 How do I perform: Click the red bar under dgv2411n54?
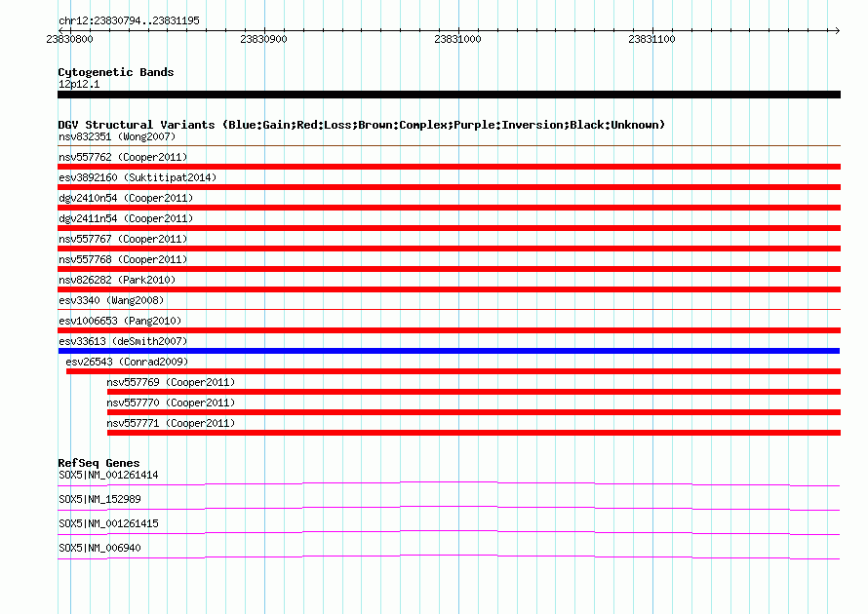tap(449, 228)
